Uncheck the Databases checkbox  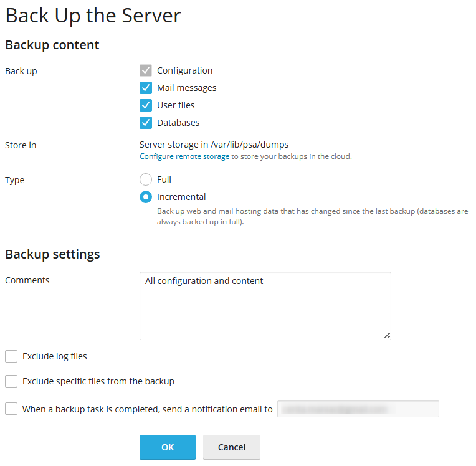(x=146, y=123)
